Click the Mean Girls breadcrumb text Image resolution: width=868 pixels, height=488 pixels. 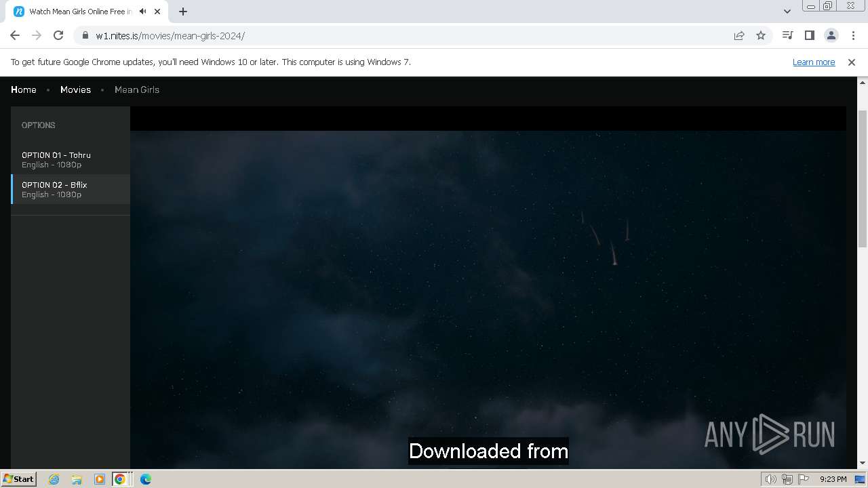pos(137,89)
